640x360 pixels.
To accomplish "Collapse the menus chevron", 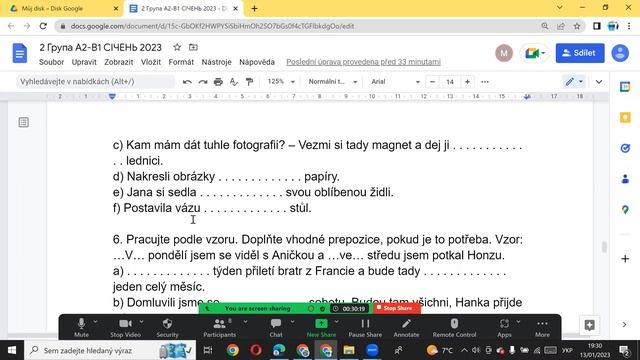I will point(599,82).
